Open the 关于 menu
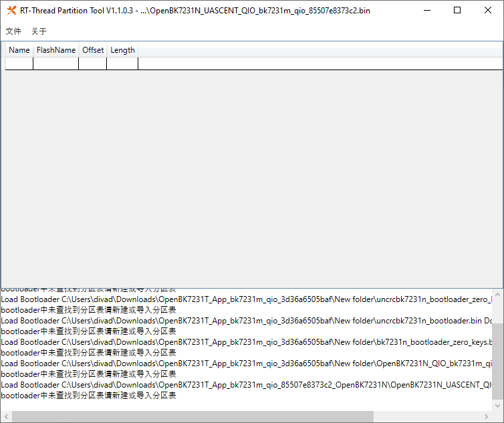 point(39,31)
